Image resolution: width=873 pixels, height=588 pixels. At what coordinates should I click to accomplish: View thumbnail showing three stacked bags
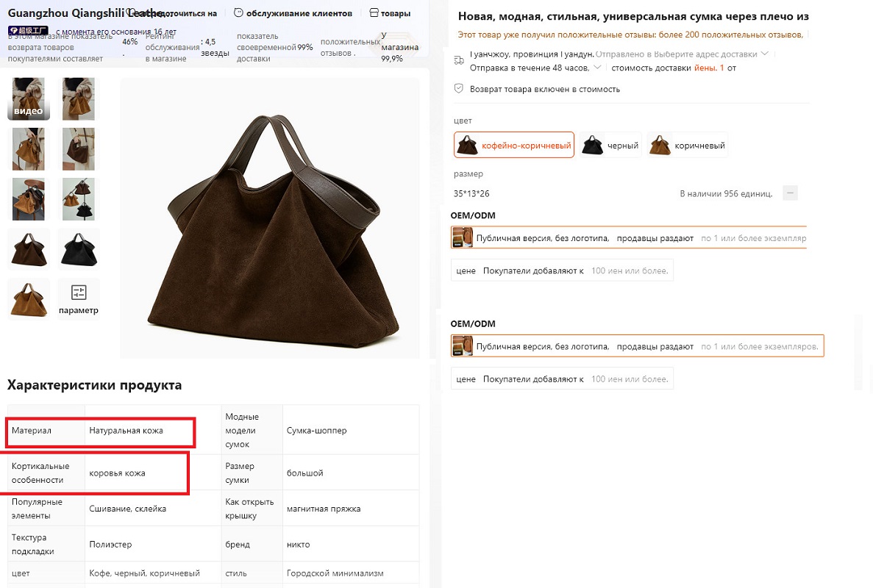[x=79, y=198]
